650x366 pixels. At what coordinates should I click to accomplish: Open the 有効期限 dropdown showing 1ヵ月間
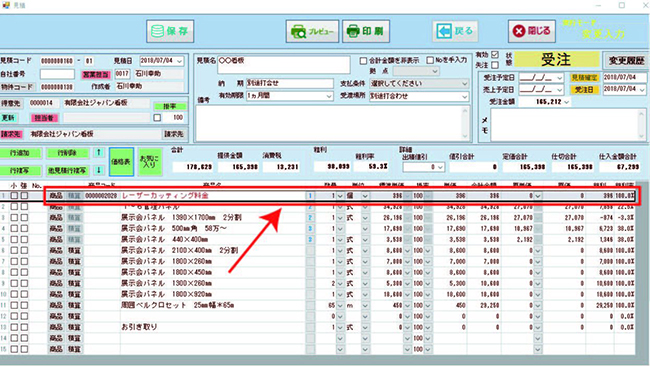(x=329, y=96)
